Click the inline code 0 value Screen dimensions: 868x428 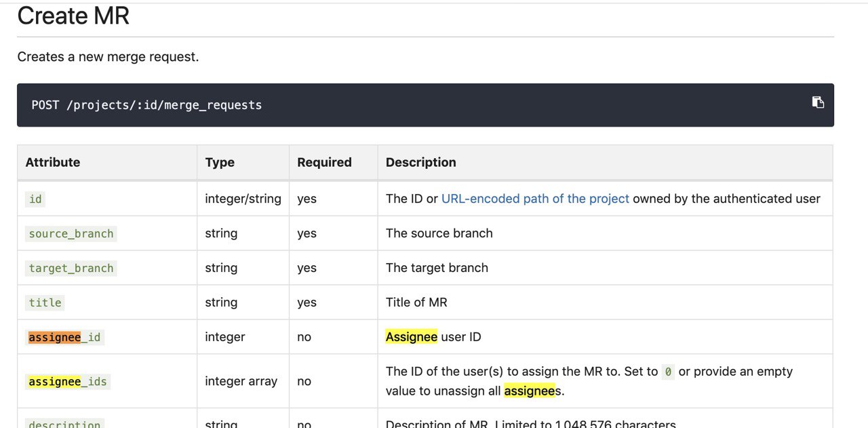(668, 372)
